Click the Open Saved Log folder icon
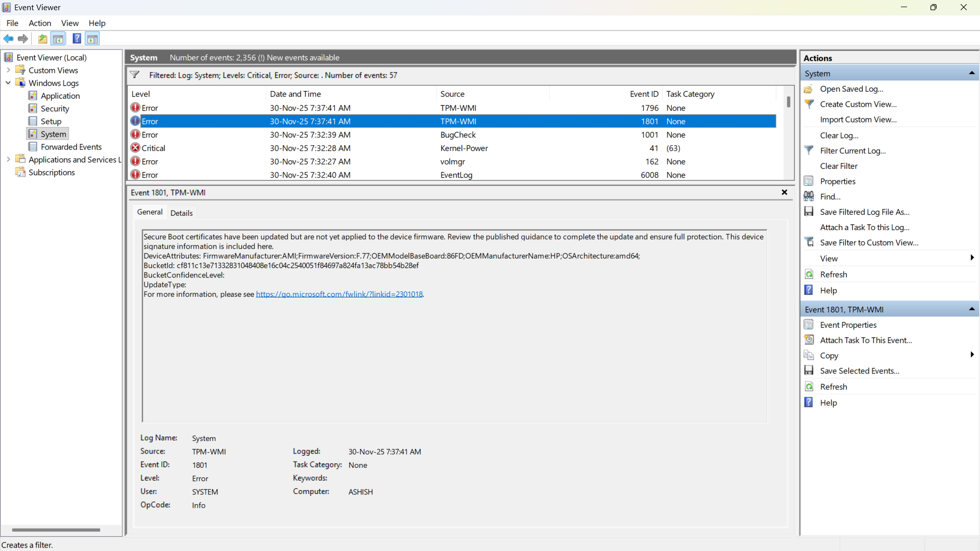This screenshot has width=980, height=551. point(809,89)
